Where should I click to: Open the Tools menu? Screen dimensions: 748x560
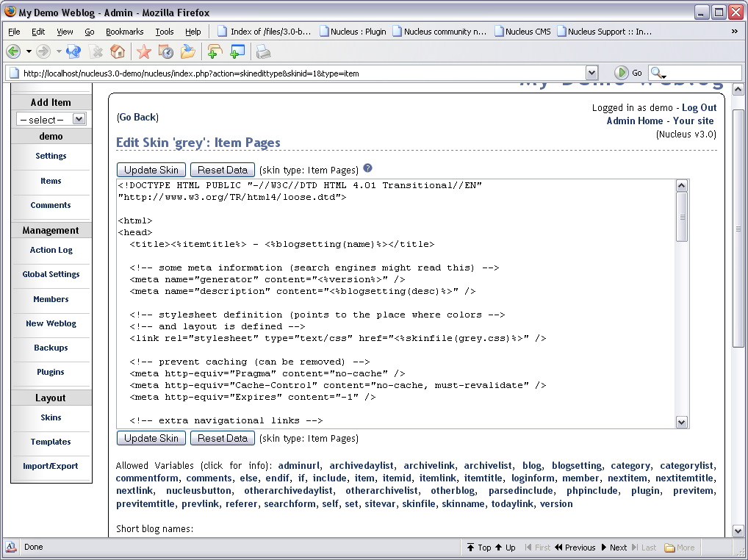tap(165, 32)
